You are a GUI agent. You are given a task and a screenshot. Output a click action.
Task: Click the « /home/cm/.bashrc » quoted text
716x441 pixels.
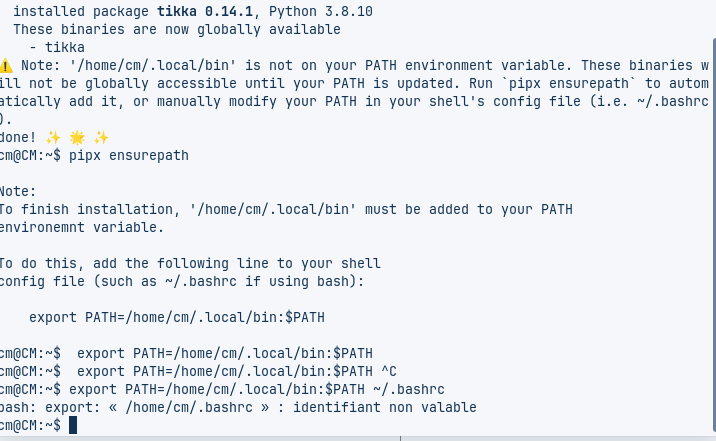pyautogui.click(x=189, y=407)
